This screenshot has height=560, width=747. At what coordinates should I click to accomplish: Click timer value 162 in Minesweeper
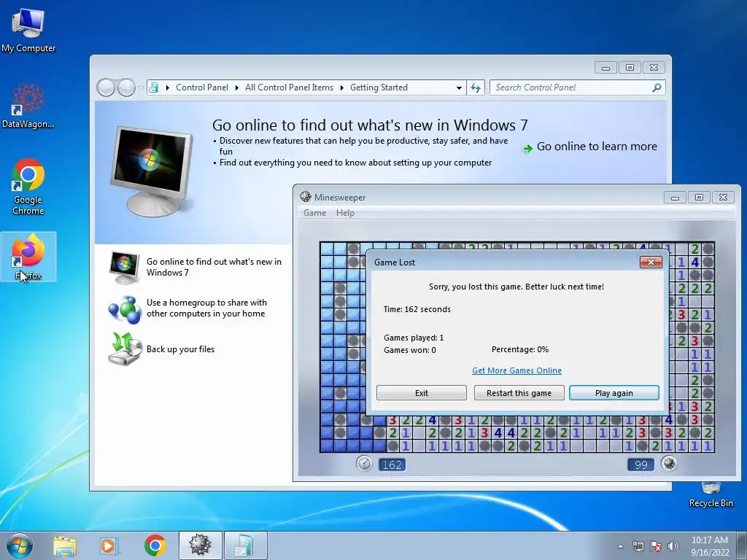click(x=392, y=464)
